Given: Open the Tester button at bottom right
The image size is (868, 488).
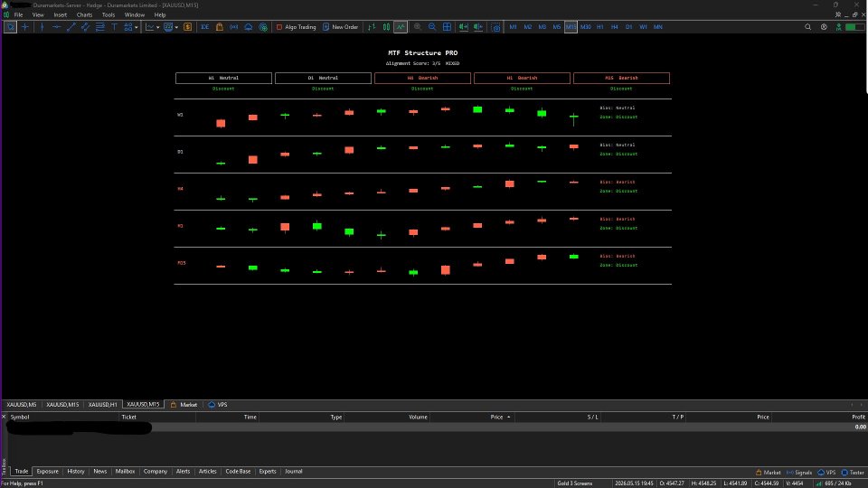Looking at the screenshot, I should (x=853, y=473).
